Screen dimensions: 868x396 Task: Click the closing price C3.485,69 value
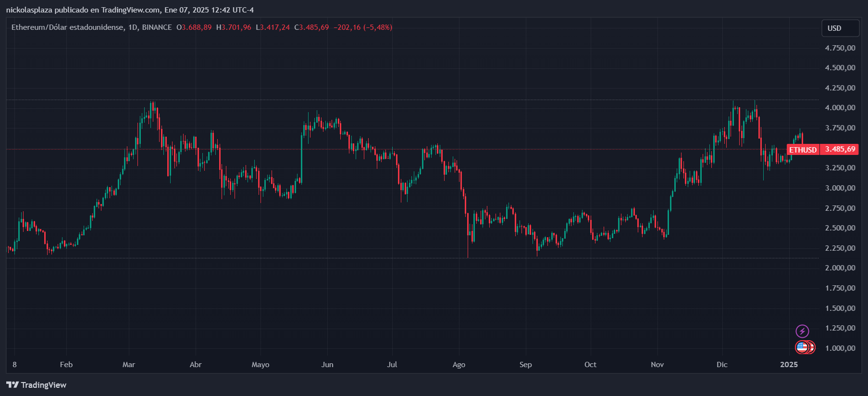(312, 27)
